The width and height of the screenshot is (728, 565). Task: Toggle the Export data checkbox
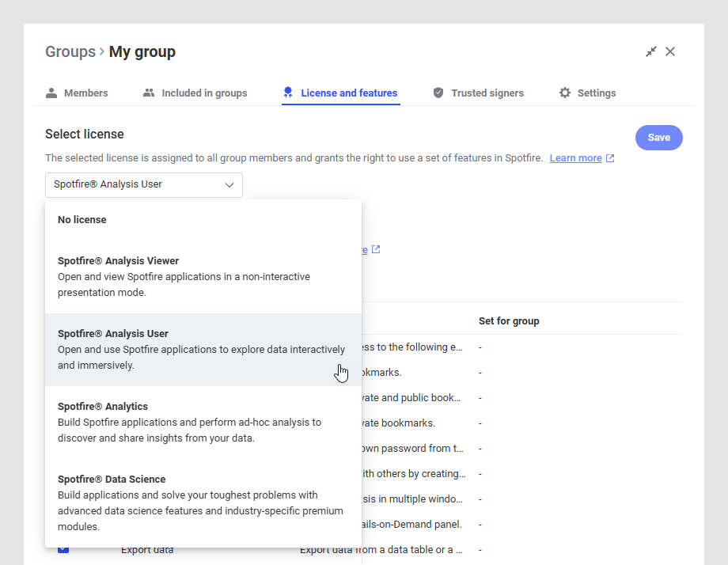(63, 548)
